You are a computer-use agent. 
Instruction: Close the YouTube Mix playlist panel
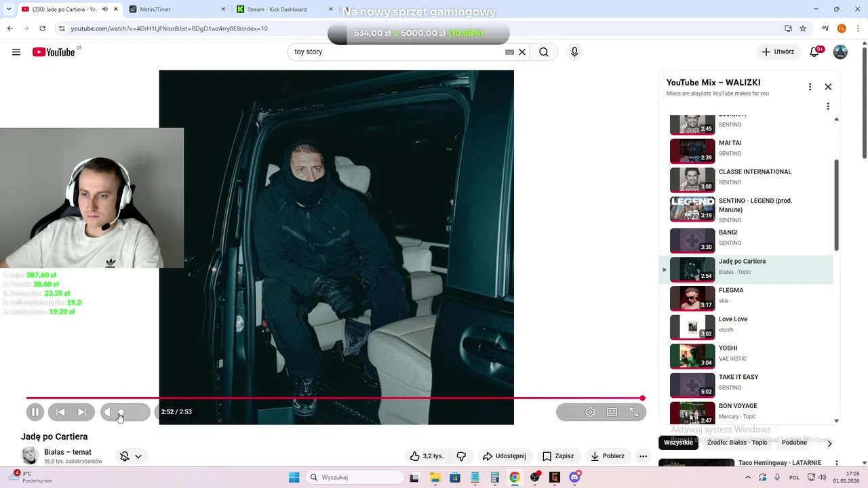pyautogui.click(x=828, y=87)
